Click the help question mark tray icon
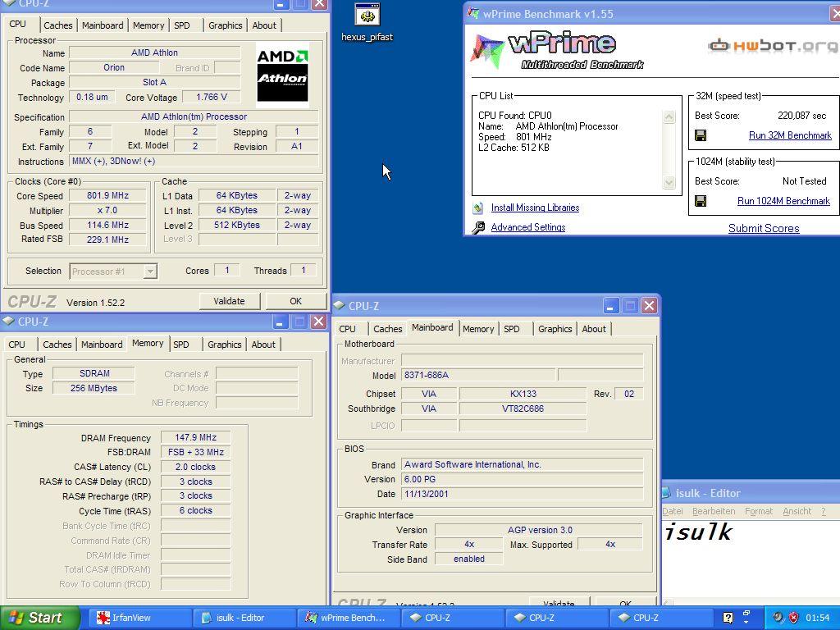 (728, 618)
